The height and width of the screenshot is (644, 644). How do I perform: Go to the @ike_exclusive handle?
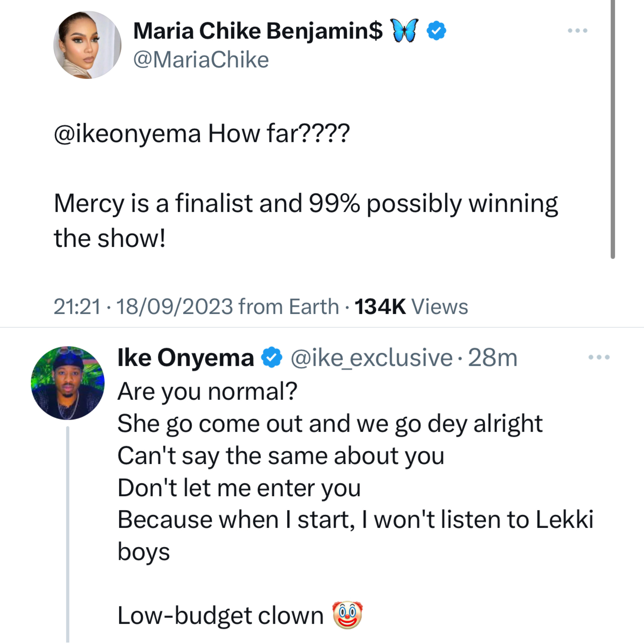point(371,358)
